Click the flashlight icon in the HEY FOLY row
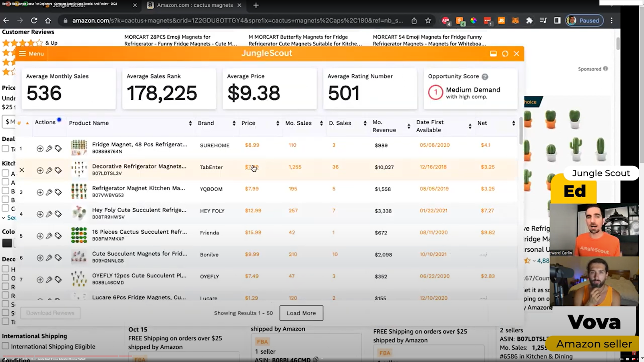Image resolution: width=644 pixels, height=362 pixels. 49,214
